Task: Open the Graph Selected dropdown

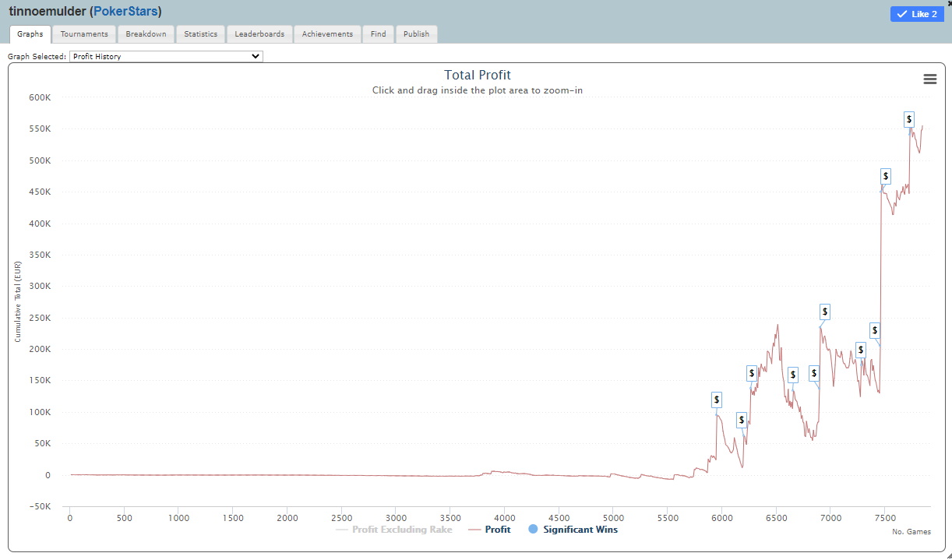Action: point(166,56)
